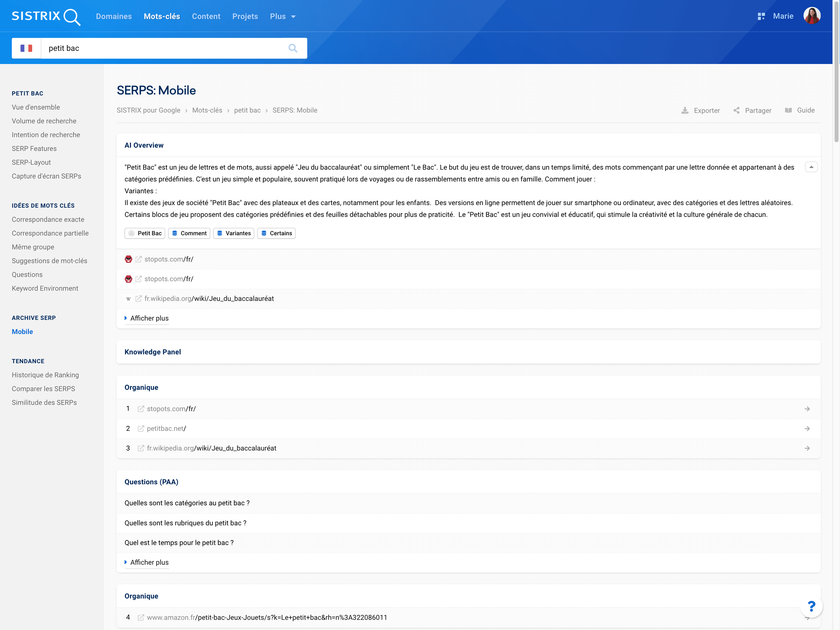Open Correspondance exacte
The height and width of the screenshot is (630, 840).
(48, 220)
